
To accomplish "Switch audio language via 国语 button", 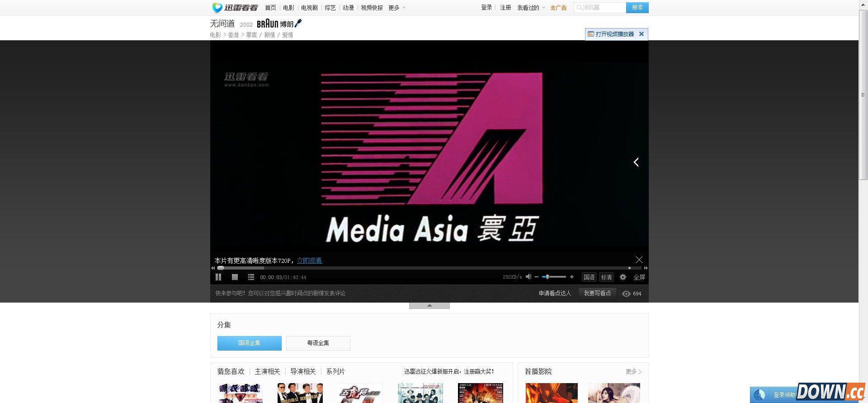I will (x=589, y=277).
